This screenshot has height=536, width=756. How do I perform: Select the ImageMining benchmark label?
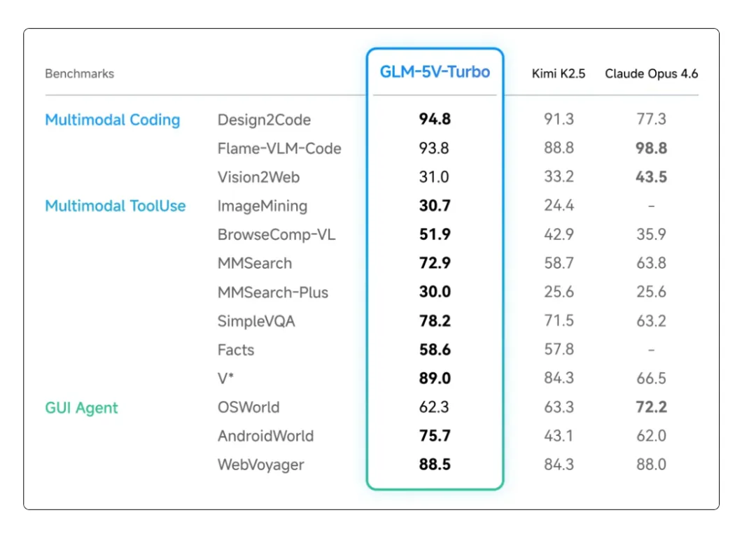click(x=262, y=206)
